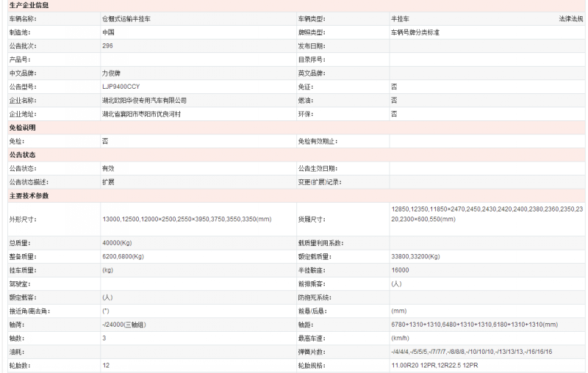This screenshot has height=373, width=588.
Task: Select the rated load value 33800,33200(Kg)
Action: pyautogui.click(x=415, y=256)
